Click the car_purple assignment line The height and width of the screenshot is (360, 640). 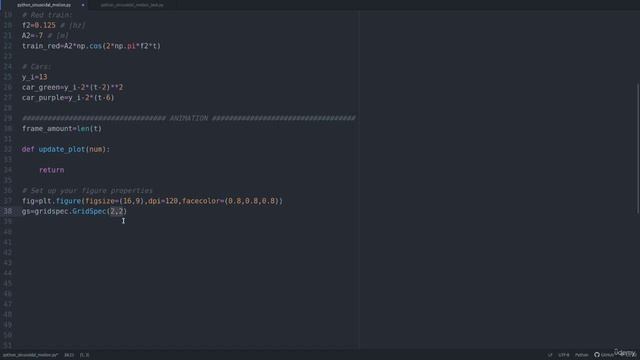coord(68,98)
